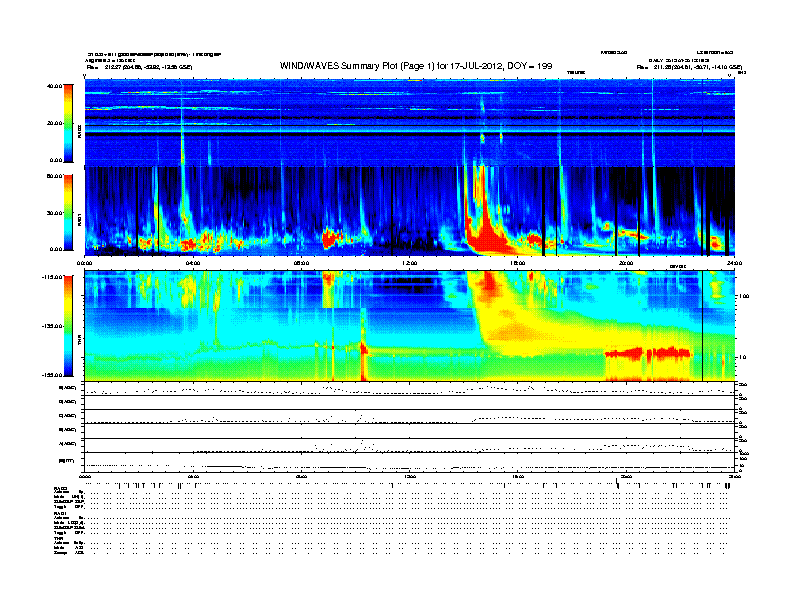Click the 100 frequency label right of TNR panel
The height and width of the screenshot is (612, 792).
744,296
